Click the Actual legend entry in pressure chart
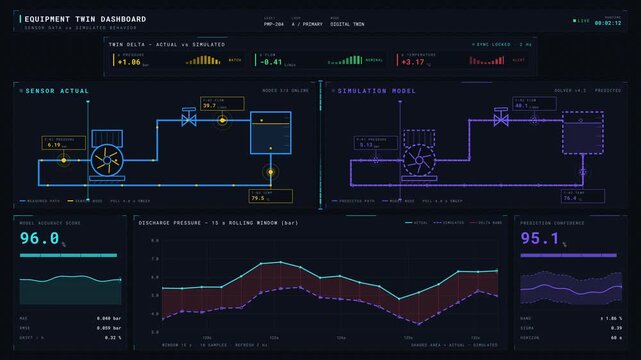This screenshot has width=641, height=360. [x=416, y=223]
